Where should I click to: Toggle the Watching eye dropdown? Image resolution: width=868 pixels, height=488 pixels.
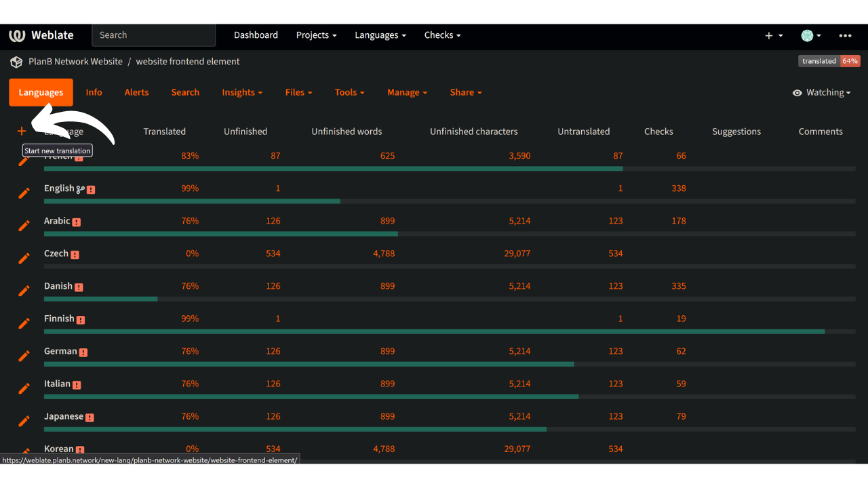[821, 93]
